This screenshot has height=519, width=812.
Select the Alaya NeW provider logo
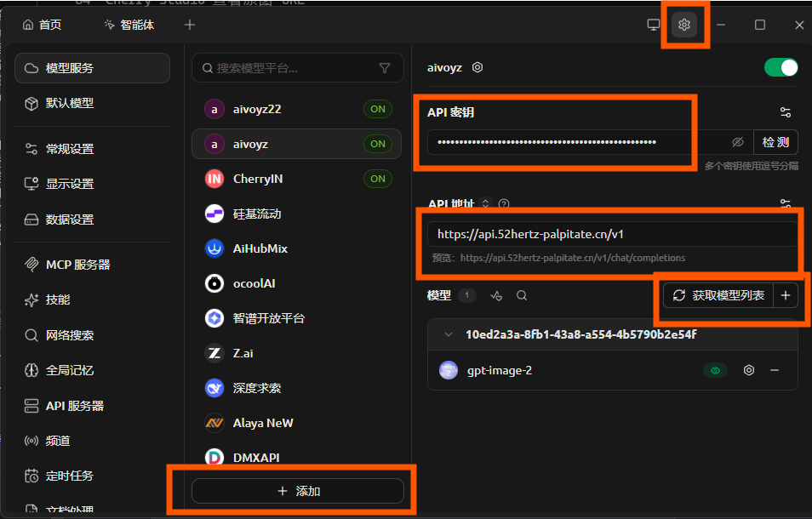(214, 423)
